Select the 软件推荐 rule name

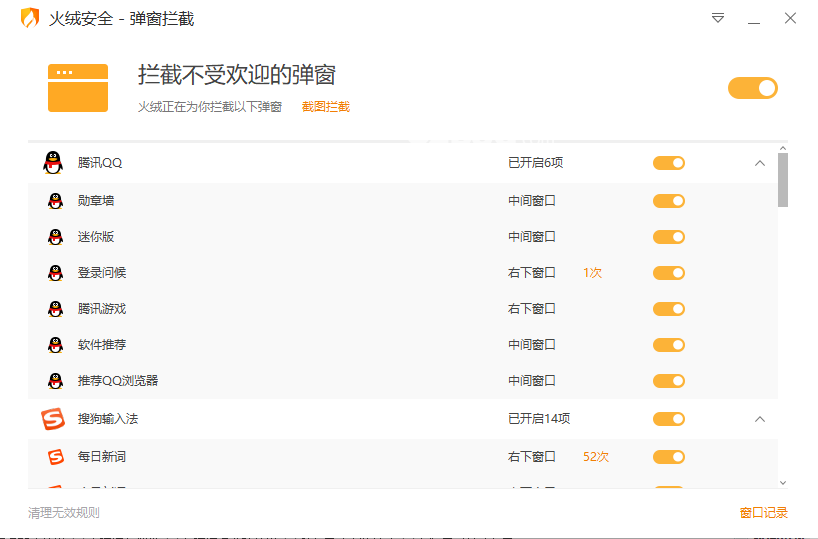tap(102, 345)
